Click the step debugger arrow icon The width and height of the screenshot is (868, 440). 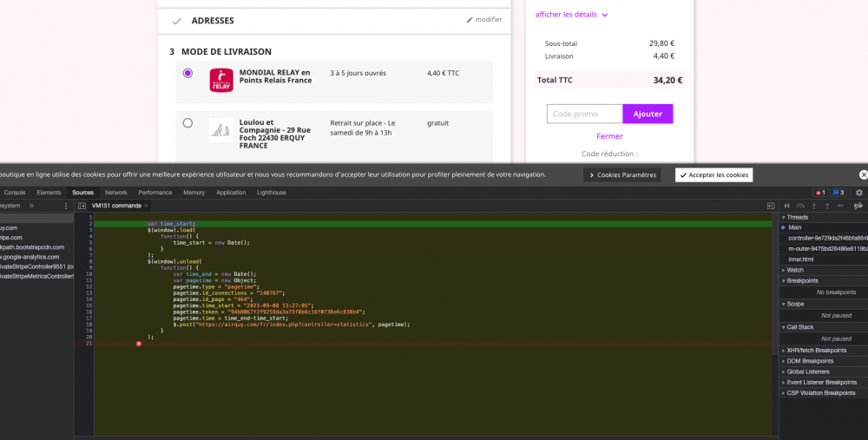click(841, 206)
